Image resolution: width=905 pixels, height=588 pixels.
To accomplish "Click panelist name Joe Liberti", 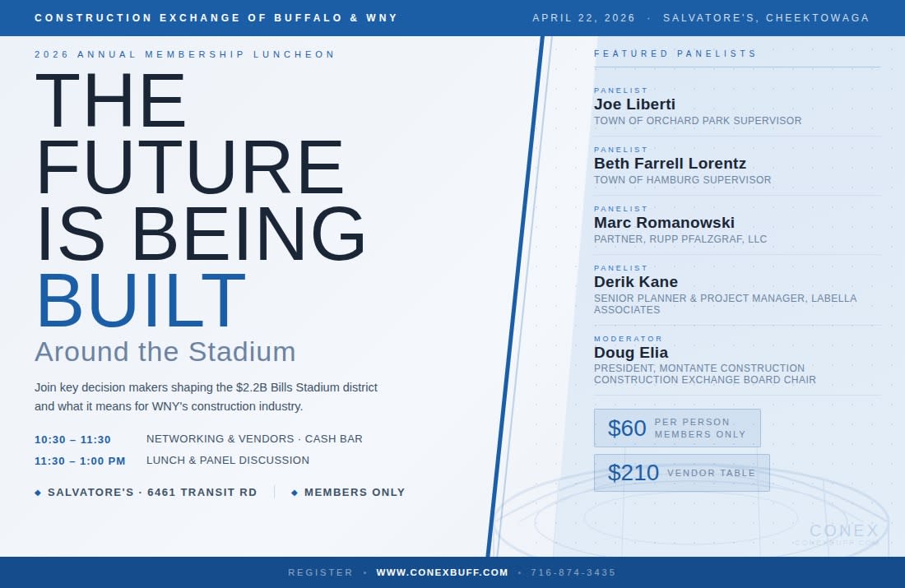I will pos(634,104).
